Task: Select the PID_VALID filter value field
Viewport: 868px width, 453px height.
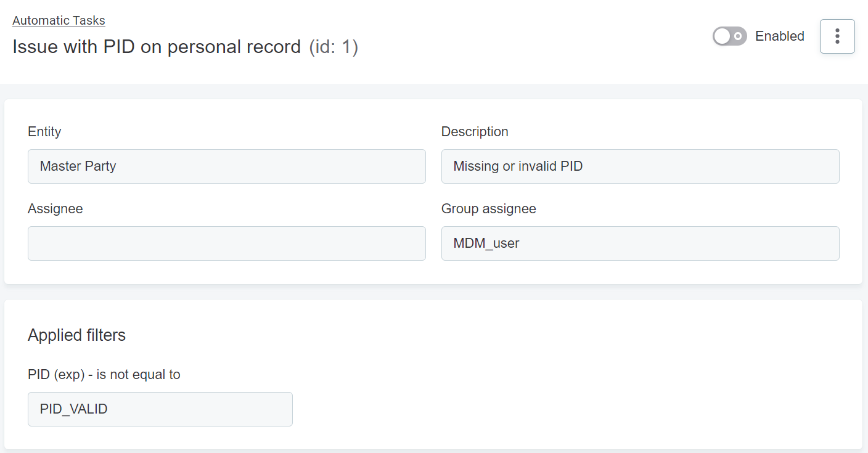Action: point(160,409)
